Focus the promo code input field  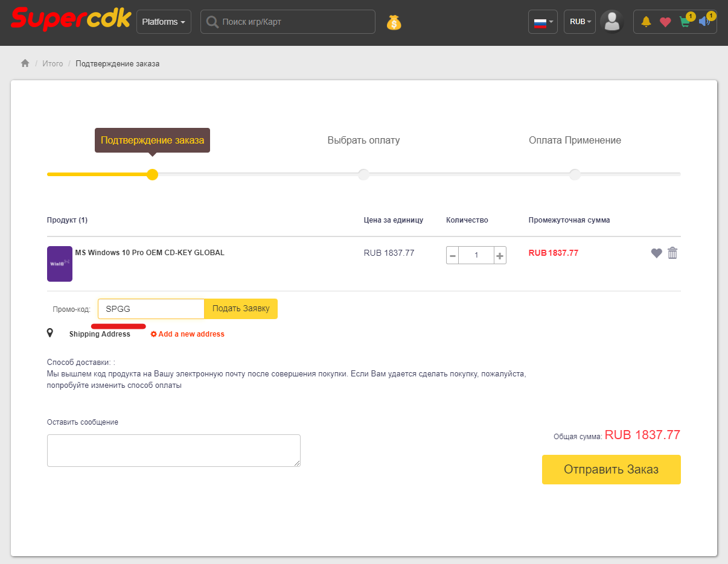[152, 309]
